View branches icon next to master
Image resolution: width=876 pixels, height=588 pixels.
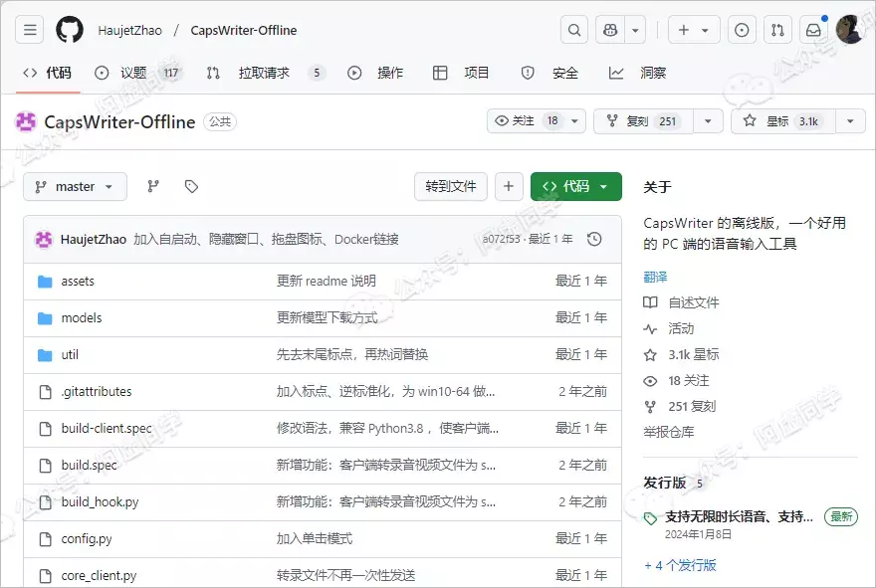pyautogui.click(x=153, y=186)
